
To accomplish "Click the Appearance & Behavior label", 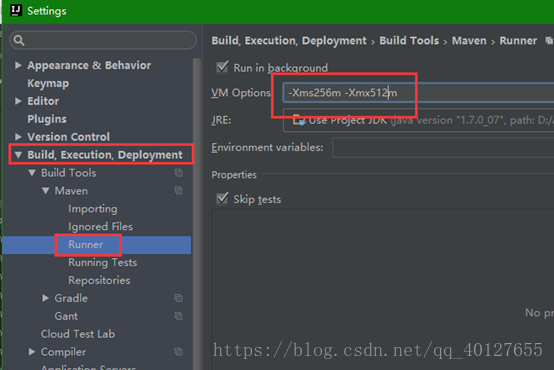I will [x=89, y=65].
